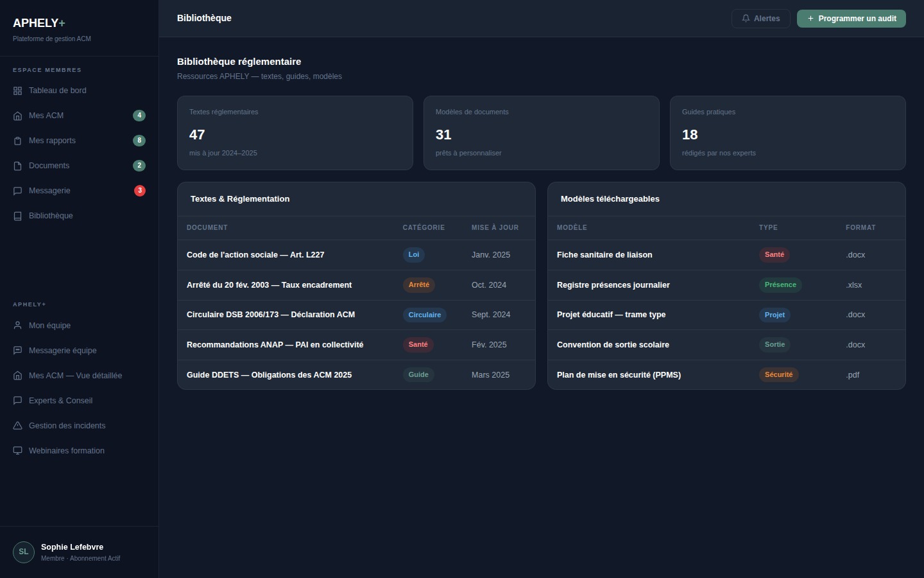Click the Mon équipe person icon
This screenshot has width=924, height=578.
click(17, 326)
